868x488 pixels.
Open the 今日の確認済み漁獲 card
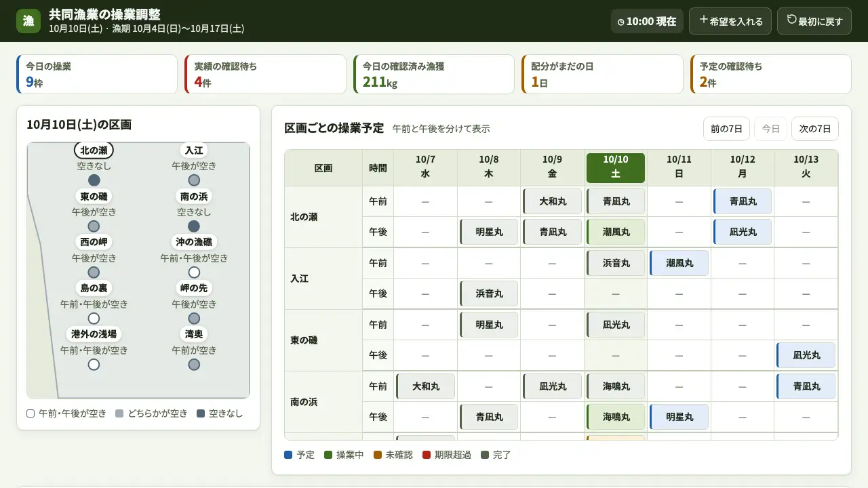[x=434, y=75]
